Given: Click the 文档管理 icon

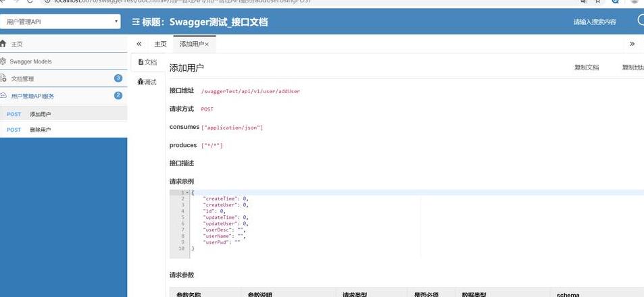Looking at the screenshot, I should pyautogui.click(x=3, y=78).
